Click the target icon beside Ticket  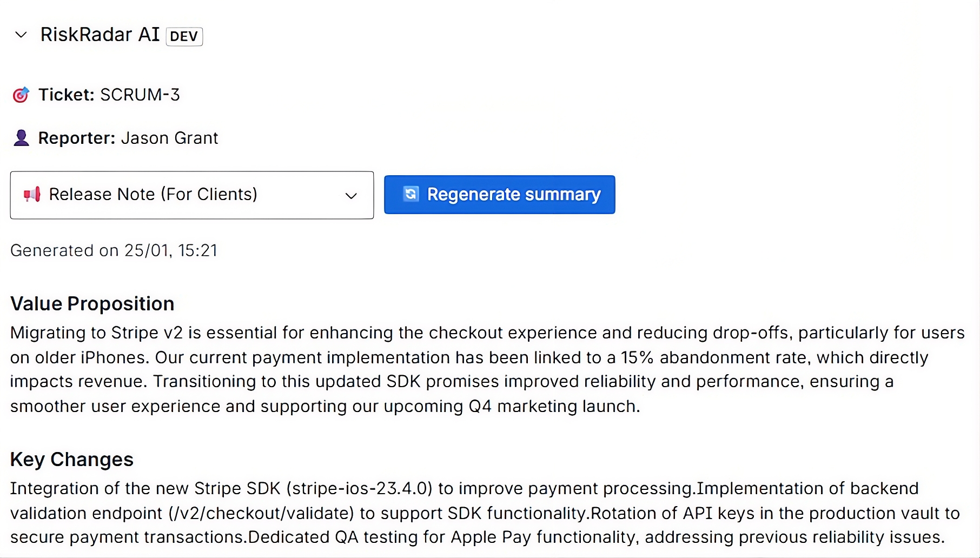pos(21,95)
